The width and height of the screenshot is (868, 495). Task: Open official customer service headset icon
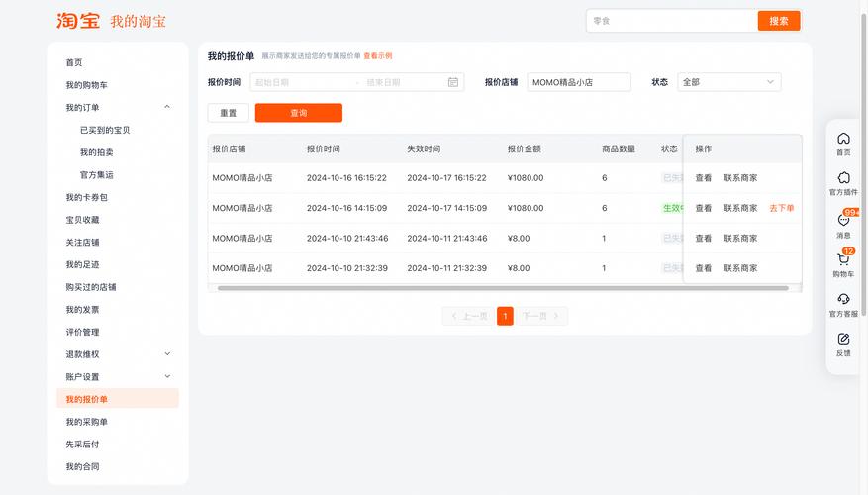coord(843,299)
